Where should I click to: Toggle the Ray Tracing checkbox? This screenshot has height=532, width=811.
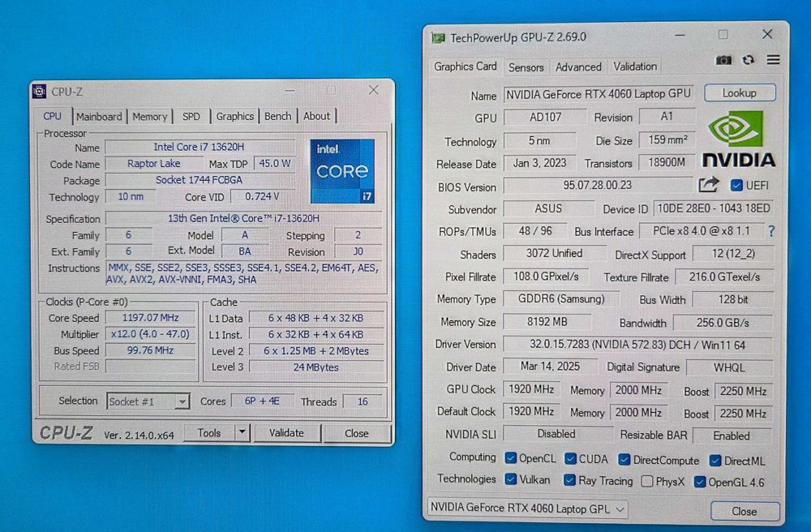569,480
